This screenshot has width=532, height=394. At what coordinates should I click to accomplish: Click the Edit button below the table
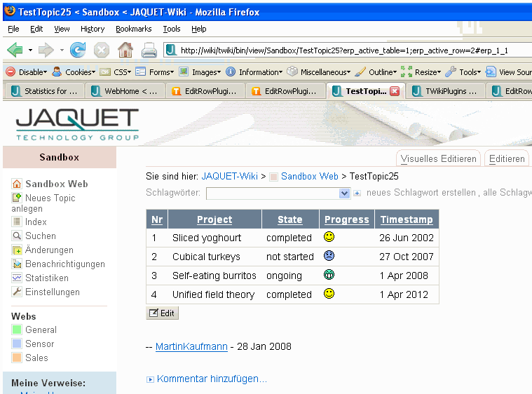click(x=162, y=313)
